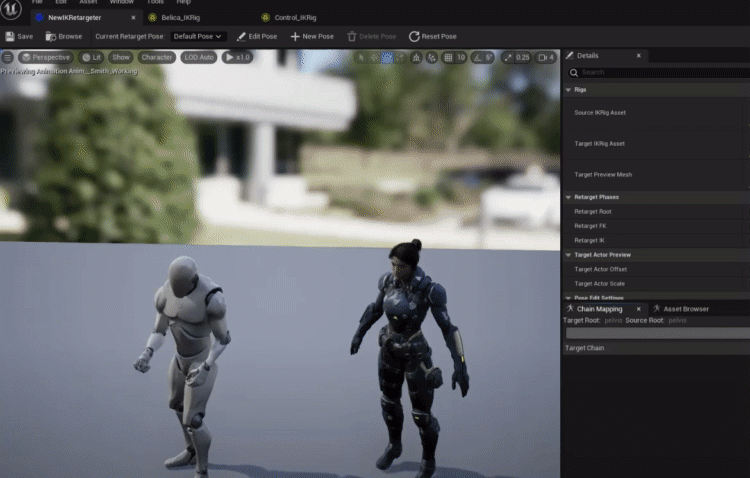Collapse the Retarget Phases section
The height and width of the screenshot is (478, 750).
[568, 197]
